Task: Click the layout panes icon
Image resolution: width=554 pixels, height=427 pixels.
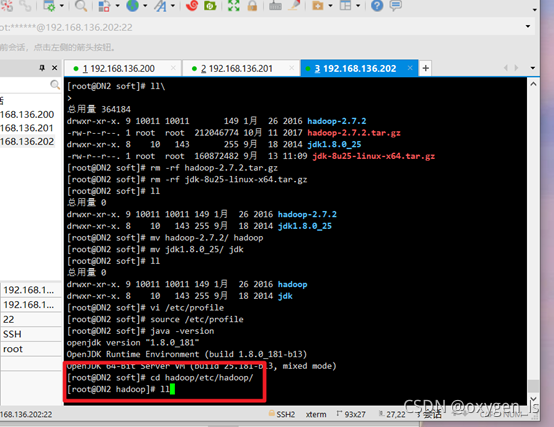Action: pyautogui.click(x=345, y=5)
